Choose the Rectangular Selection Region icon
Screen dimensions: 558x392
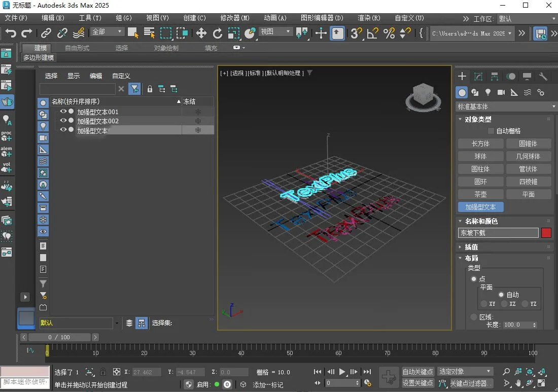pos(165,33)
